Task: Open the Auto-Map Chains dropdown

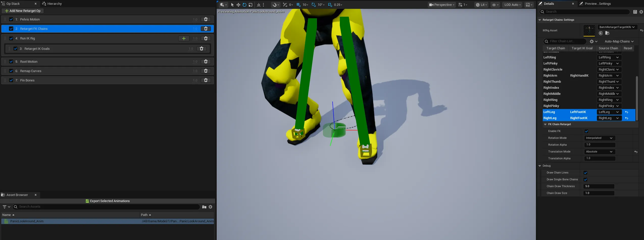Action: (x=619, y=41)
